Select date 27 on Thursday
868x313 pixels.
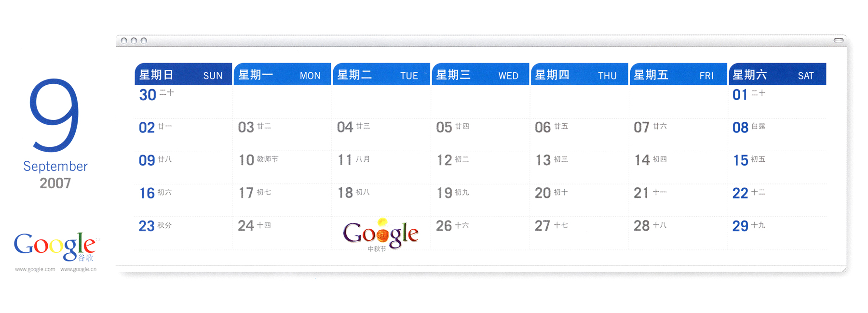coord(542,226)
